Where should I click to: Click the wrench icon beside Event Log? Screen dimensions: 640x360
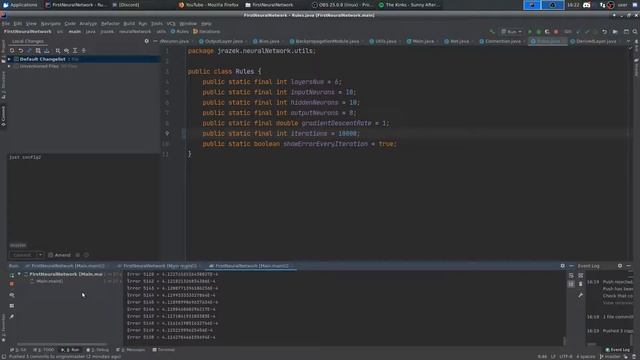coord(580,295)
